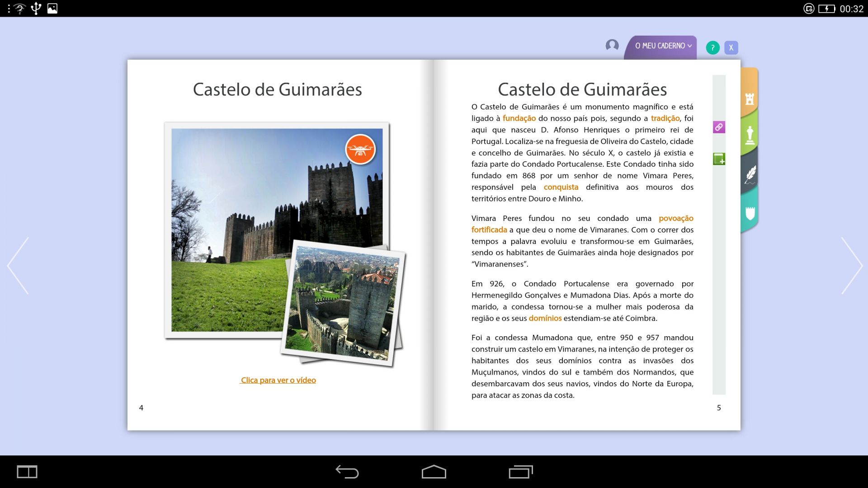
Task: Click the green add-note icon
Action: tap(719, 159)
